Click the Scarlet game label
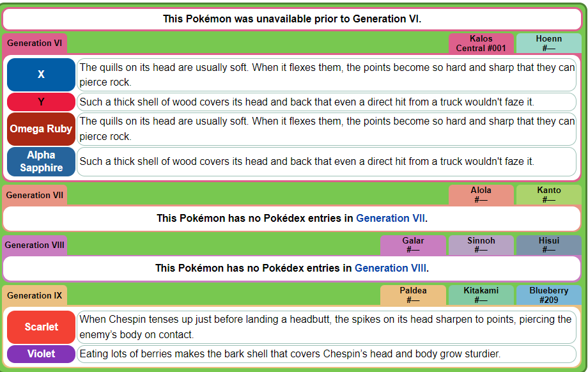This screenshot has height=372, width=588. pos(42,327)
